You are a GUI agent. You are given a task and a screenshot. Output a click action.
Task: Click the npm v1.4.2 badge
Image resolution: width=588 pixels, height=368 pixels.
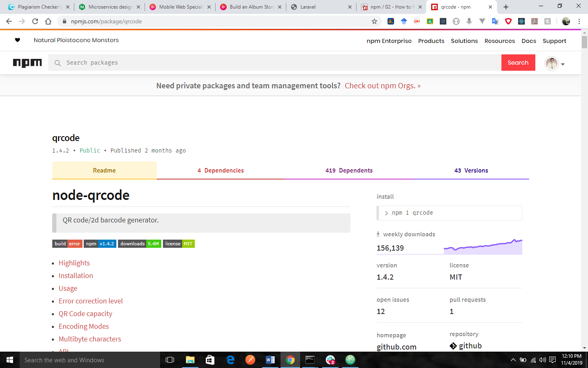[100, 244]
